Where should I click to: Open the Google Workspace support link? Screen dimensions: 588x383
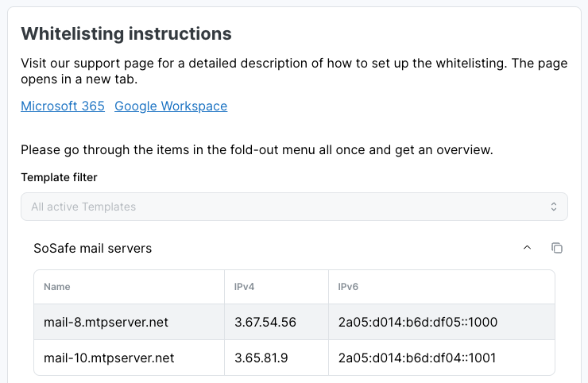click(171, 106)
